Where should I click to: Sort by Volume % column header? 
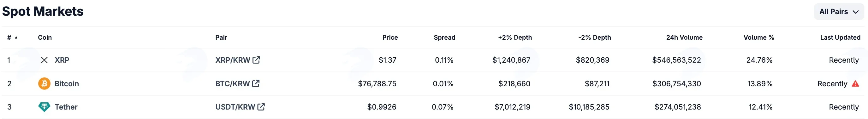coord(758,37)
